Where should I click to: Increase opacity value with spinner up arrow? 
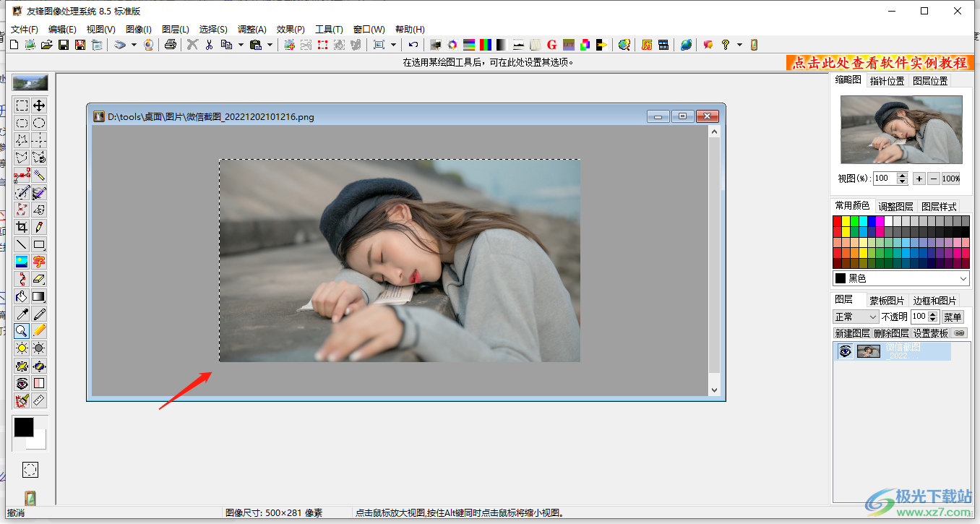point(933,314)
